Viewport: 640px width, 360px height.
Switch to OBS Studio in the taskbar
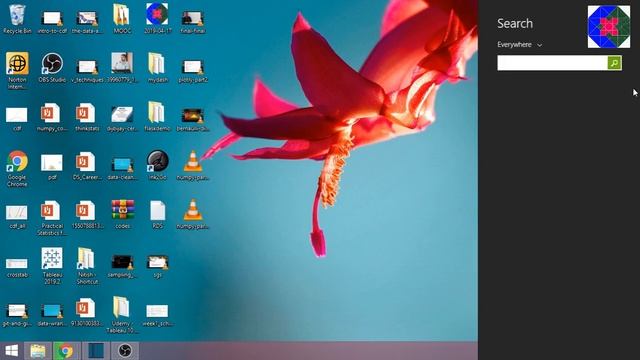125,351
